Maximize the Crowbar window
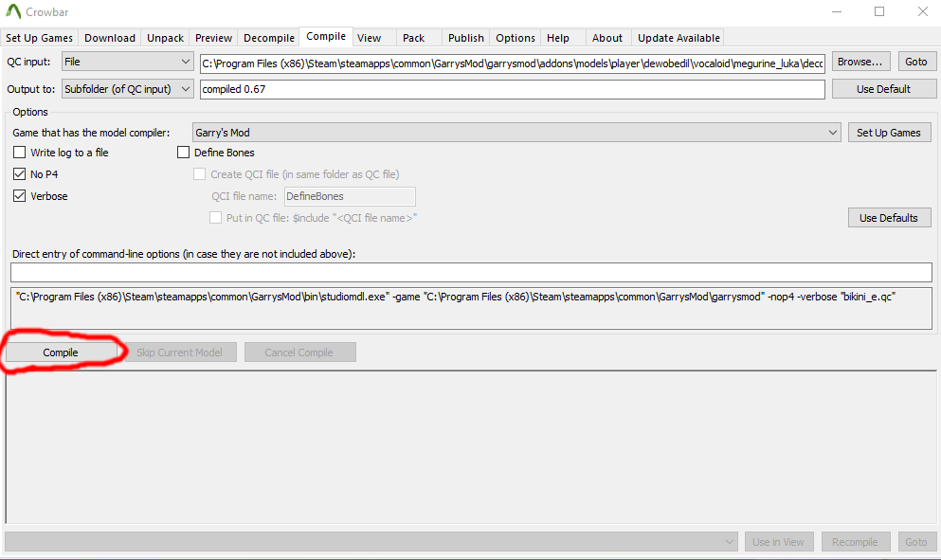This screenshot has width=941, height=560. pyautogui.click(x=879, y=11)
